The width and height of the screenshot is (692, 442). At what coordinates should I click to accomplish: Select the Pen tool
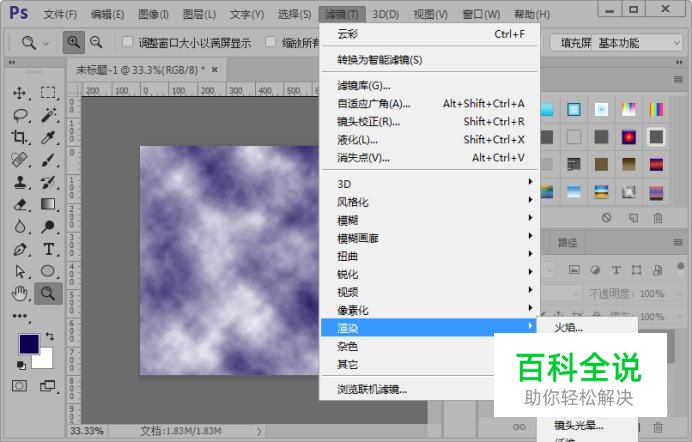[x=20, y=249]
